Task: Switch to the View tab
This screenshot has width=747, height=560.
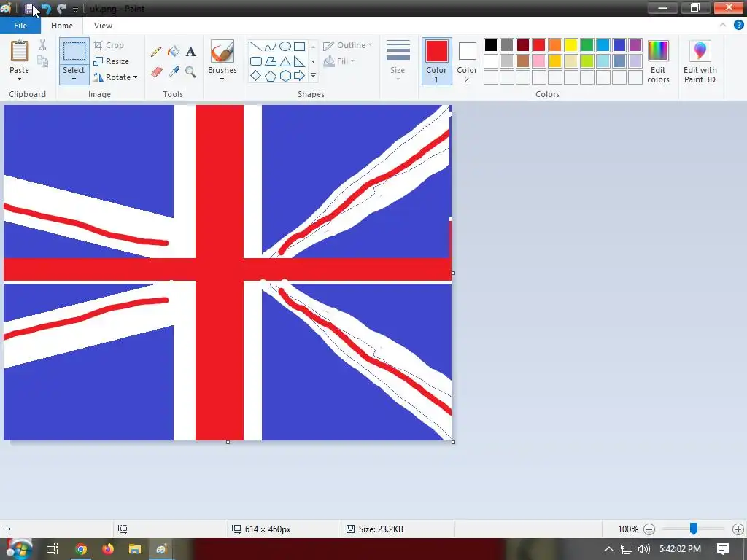Action: 103,26
